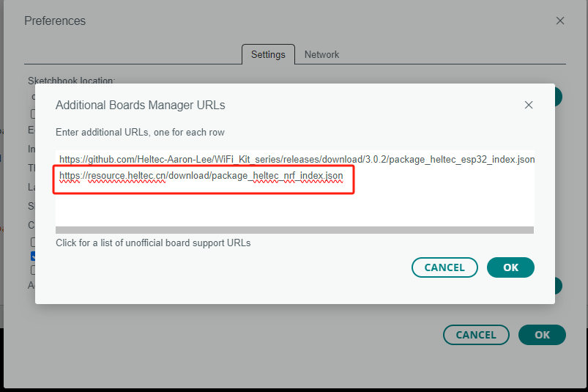588x392 pixels.
Task: Click OK at bottom of Preferences window
Action: [x=542, y=335]
